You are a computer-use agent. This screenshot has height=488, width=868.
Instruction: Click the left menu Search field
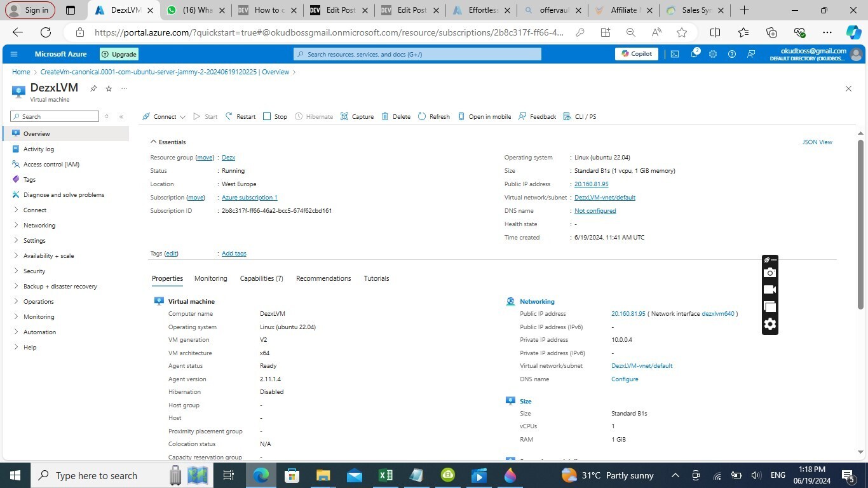55,116
